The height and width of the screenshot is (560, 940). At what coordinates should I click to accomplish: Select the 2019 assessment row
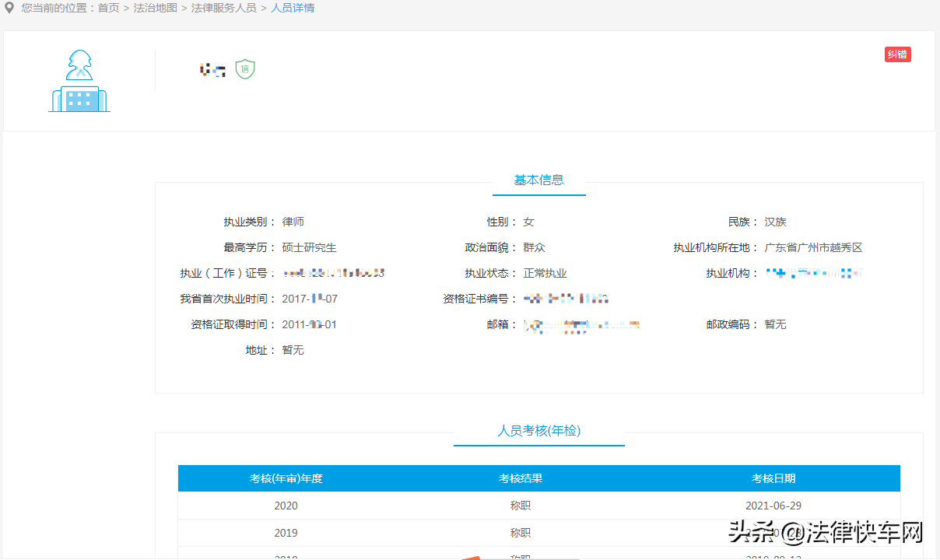pyautogui.click(x=286, y=533)
